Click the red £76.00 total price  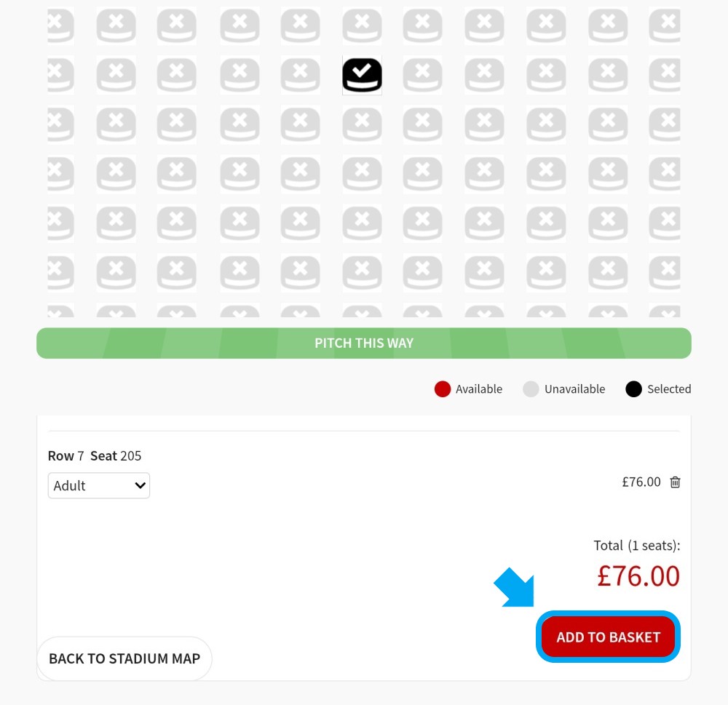(x=638, y=576)
